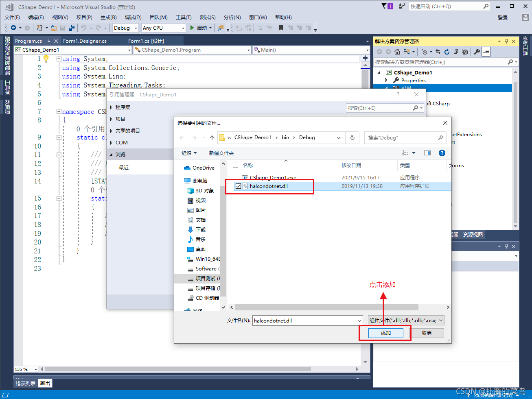Click the notifications flag icon in title bar

pos(384,6)
